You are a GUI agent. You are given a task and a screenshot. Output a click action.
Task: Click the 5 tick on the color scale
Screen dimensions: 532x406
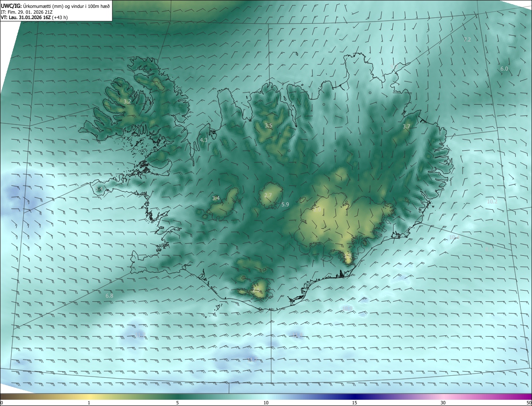(x=177, y=403)
